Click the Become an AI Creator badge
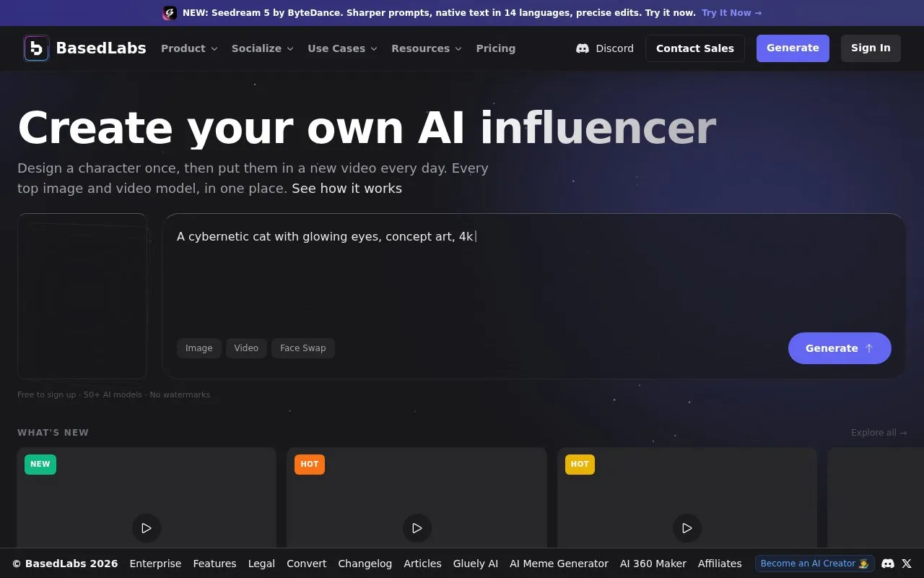 815,564
